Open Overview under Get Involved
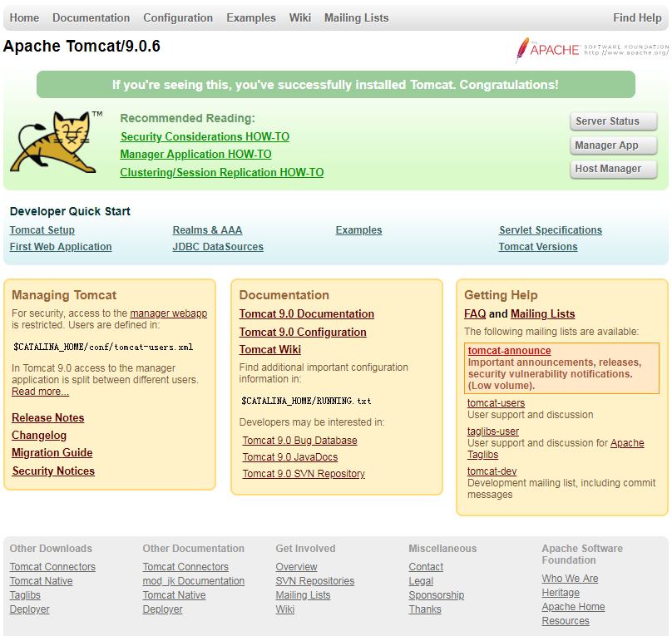 (297, 567)
